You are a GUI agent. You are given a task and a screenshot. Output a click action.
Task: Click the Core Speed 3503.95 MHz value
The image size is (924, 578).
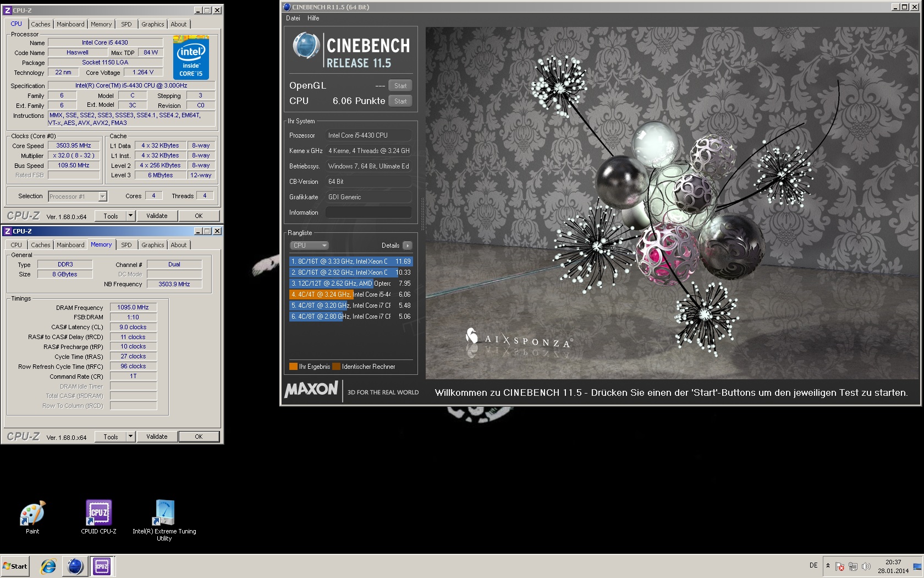(x=74, y=146)
